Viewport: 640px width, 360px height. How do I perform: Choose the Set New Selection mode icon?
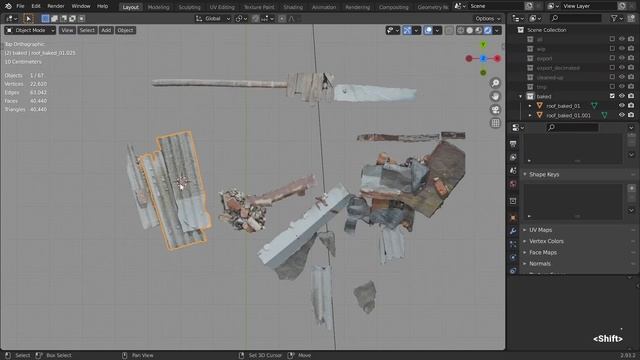click(x=45, y=18)
